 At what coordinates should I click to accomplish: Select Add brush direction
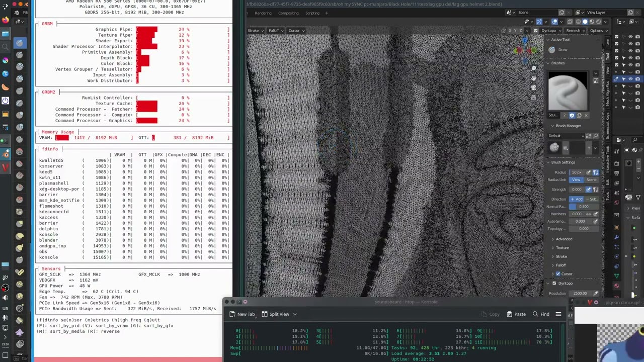576,199
